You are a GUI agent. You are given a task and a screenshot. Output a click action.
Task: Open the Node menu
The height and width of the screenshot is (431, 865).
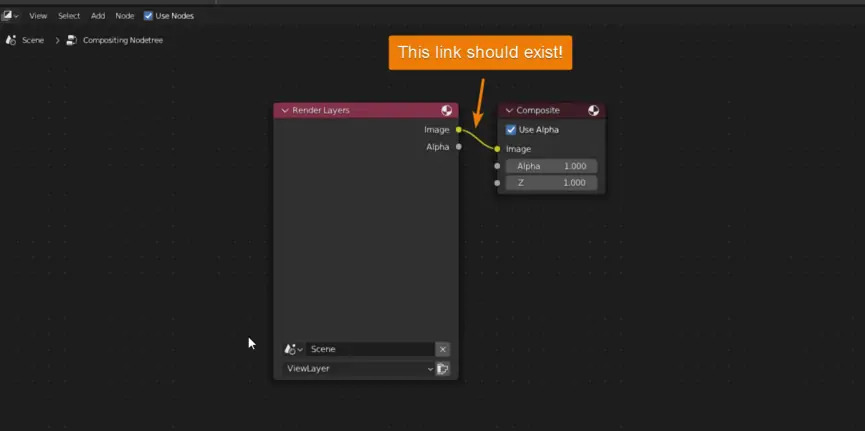[x=125, y=16]
